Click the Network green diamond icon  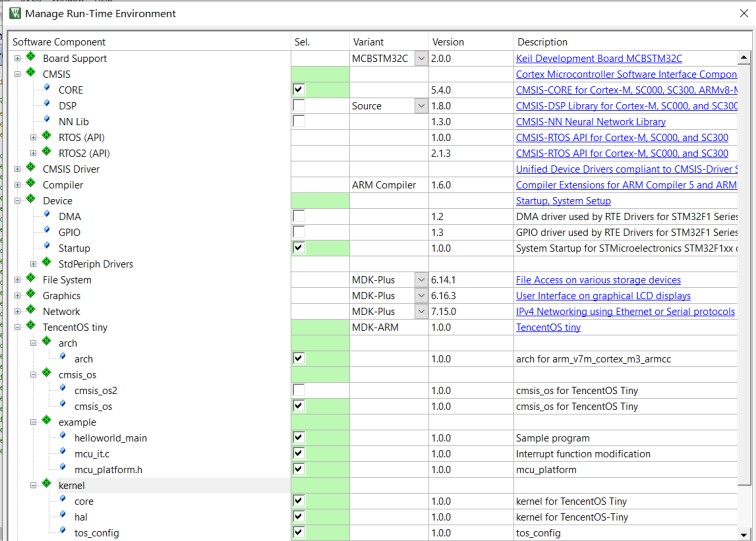pyautogui.click(x=31, y=310)
